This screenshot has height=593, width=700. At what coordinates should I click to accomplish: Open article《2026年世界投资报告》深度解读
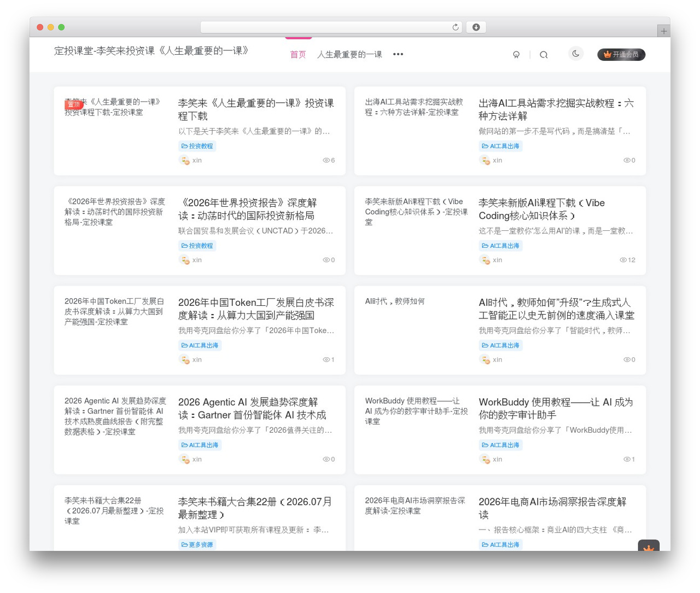pos(247,209)
